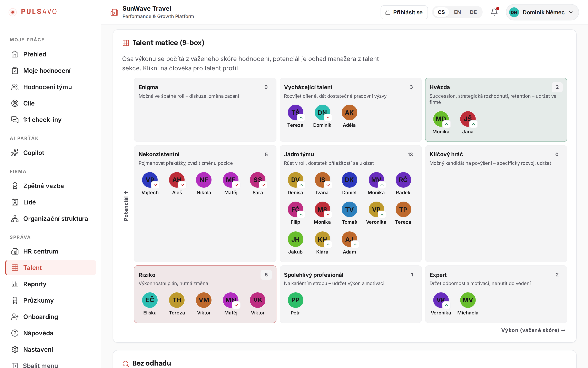Click the Reporty chart icon
The height and width of the screenshot is (368, 588).
click(x=15, y=284)
